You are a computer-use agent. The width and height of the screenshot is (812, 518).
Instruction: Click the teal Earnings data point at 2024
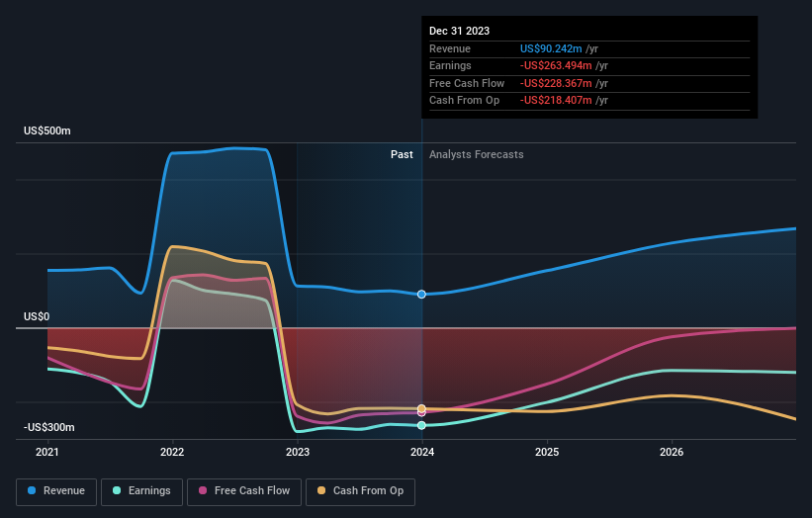click(x=421, y=425)
